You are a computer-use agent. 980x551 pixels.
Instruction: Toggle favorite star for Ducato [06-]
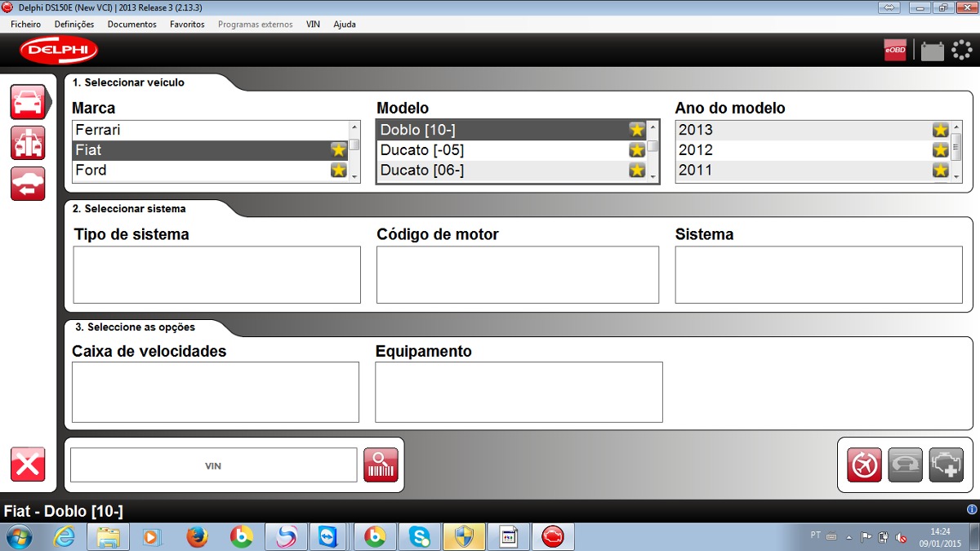pos(637,171)
